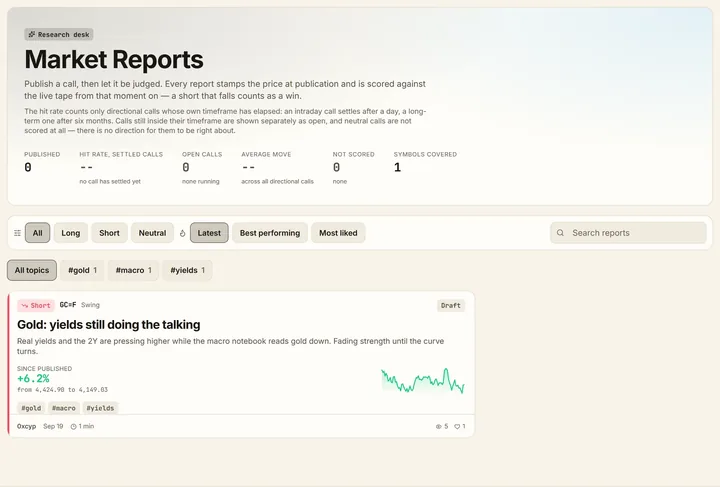Image resolution: width=720 pixels, height=487 pixels.
Task: Sort reports by Best performing
Action: 270,233
